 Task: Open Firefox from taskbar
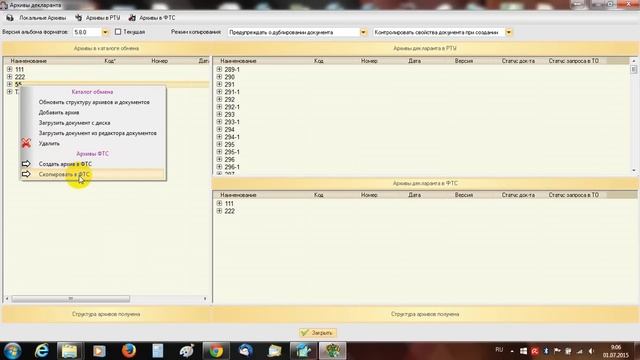pos(129,351)
